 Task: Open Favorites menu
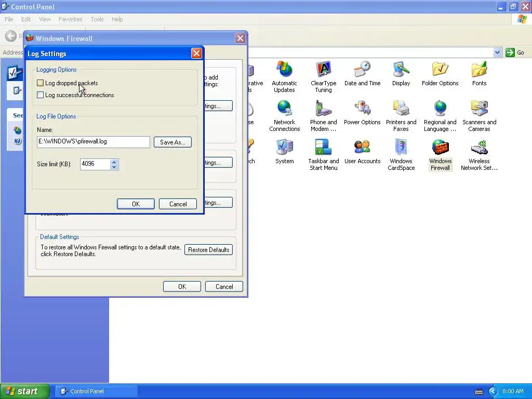tap(70, 19)
